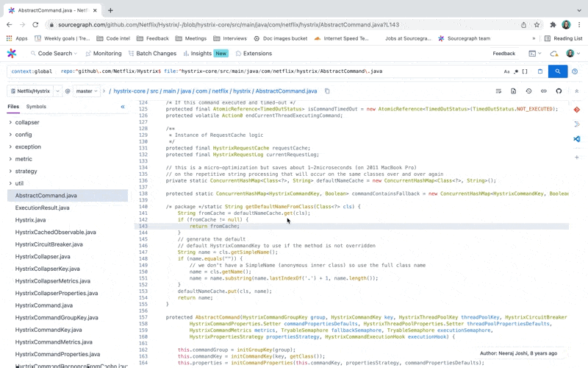Switch to the Symbols tab
The height and width of the screenshot is (368, 588).
tap(36, 107)
